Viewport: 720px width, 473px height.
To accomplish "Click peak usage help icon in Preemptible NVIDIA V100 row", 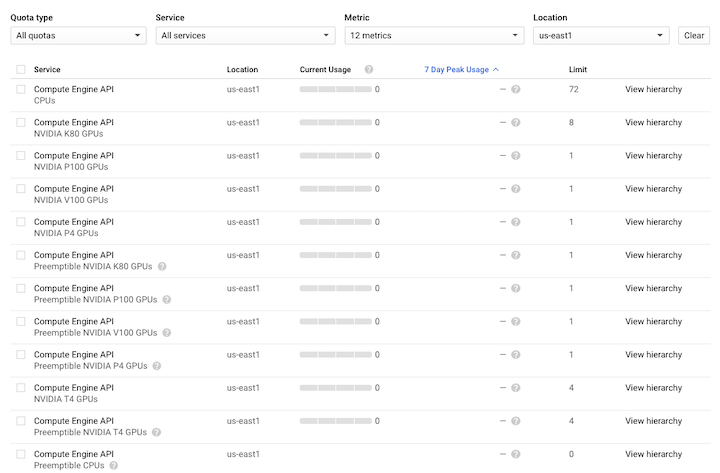I will [516, 321].
